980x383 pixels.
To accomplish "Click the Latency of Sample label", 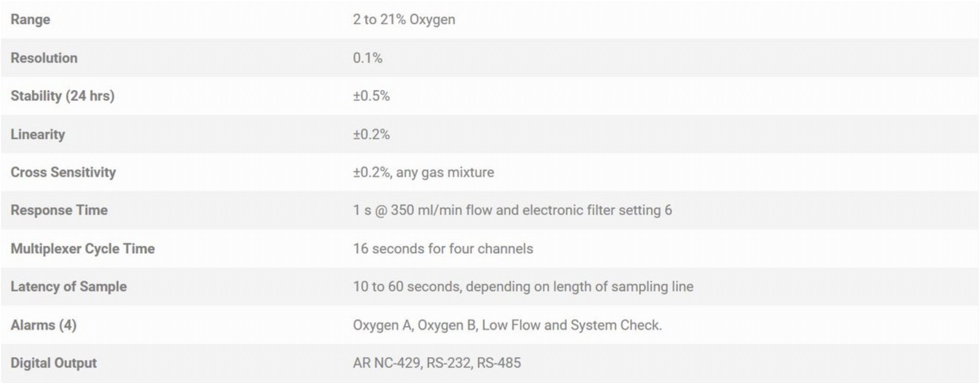I will coord(69,287).
